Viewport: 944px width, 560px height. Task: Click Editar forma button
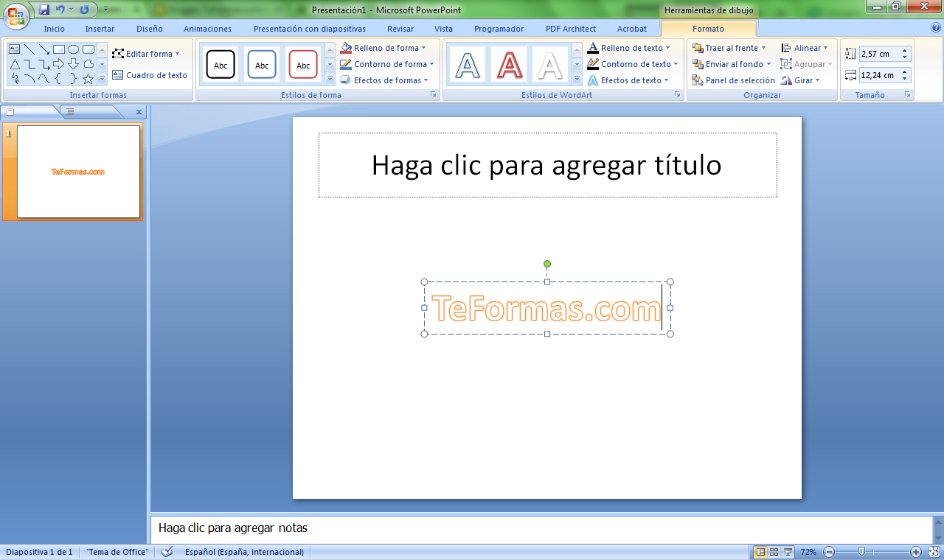coord(145,54)
